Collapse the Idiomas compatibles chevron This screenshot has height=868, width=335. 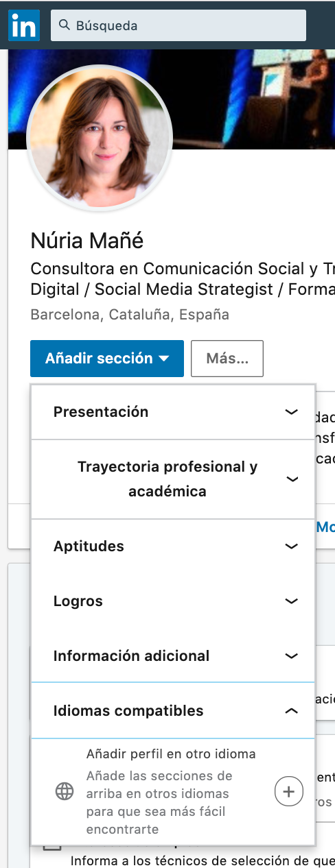pos(292,711)
